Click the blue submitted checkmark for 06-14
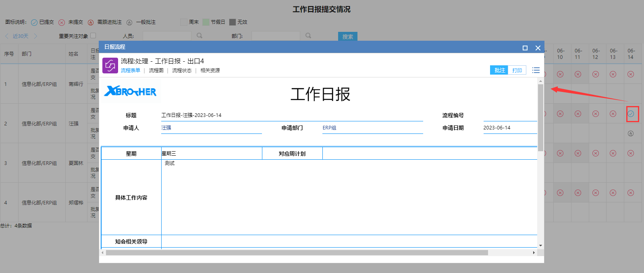The height and width of the screenshot is (273, 644). click(x=631, y=114)
